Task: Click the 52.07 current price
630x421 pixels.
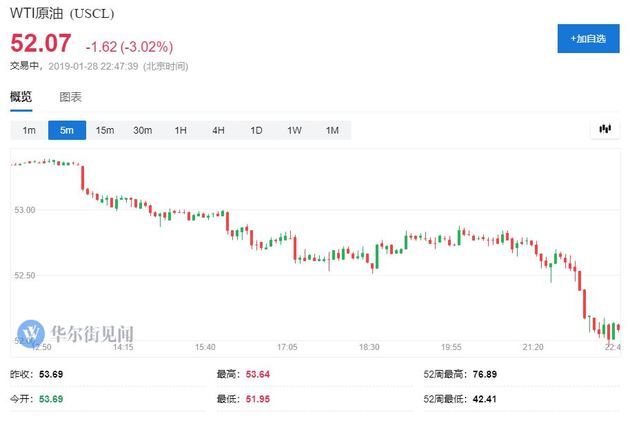Action: point(39,44)
